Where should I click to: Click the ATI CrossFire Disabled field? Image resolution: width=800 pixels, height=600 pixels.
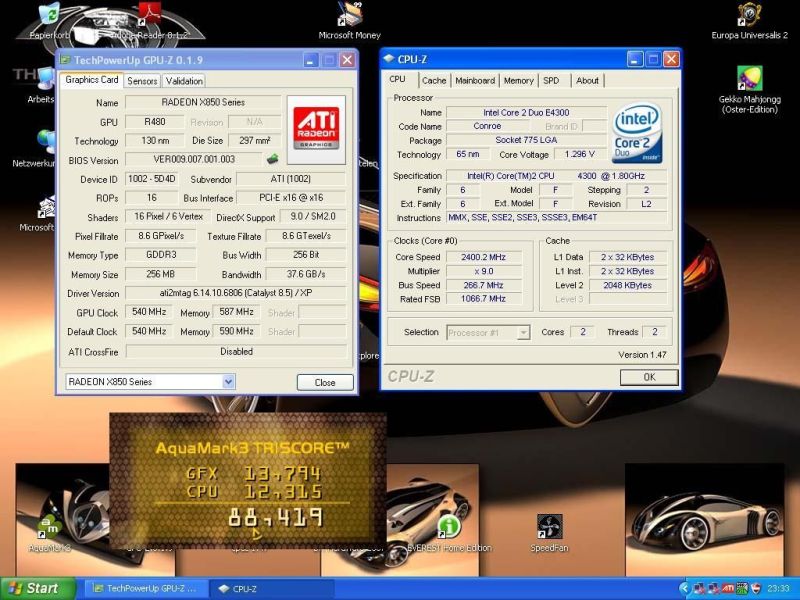[x=236, y=351]
